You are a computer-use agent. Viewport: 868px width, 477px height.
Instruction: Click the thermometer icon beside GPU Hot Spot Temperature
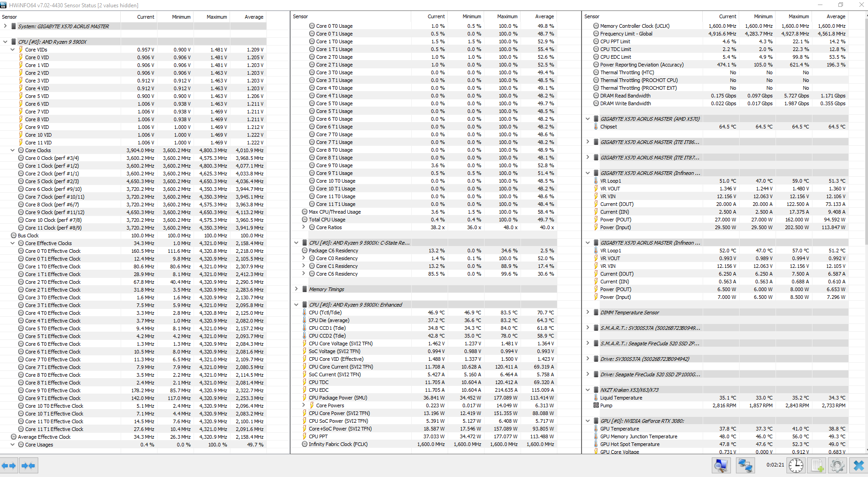pyautogui.click(x=596, y=444)
